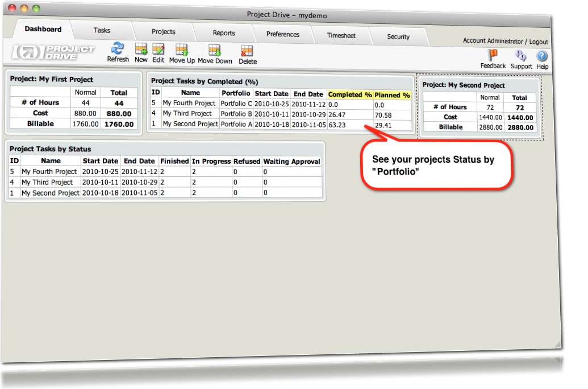
Task: Click the Portfolio column header
Action: point(236,93)
